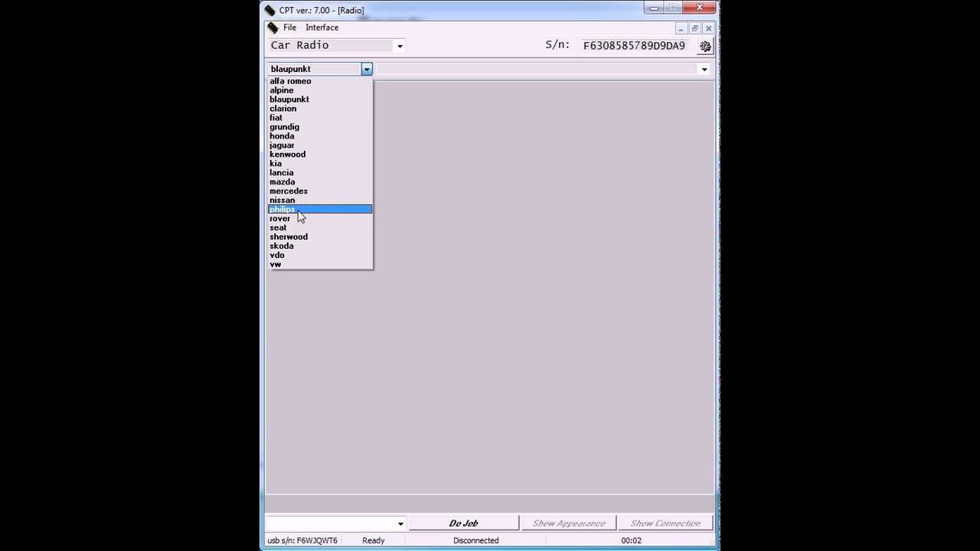Restore the inner Radio child window
Viewport: 980px width, 551px height.
[x=694, y=28]
